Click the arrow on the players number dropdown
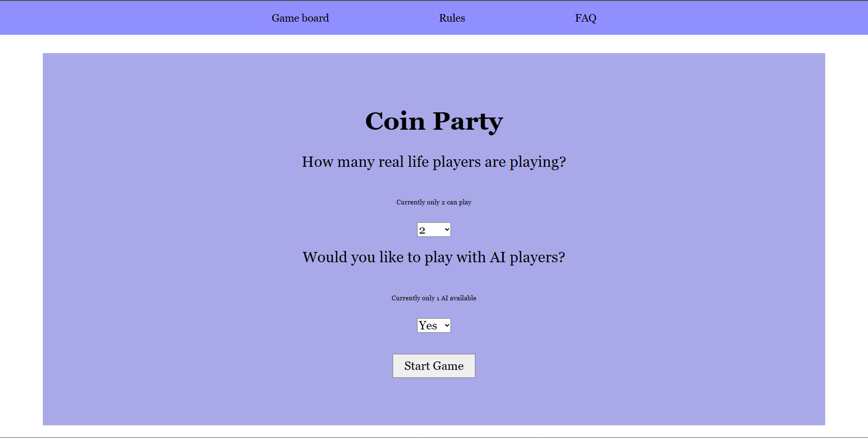Viewport: 868px width, 438px height. (x=447, y=230)
